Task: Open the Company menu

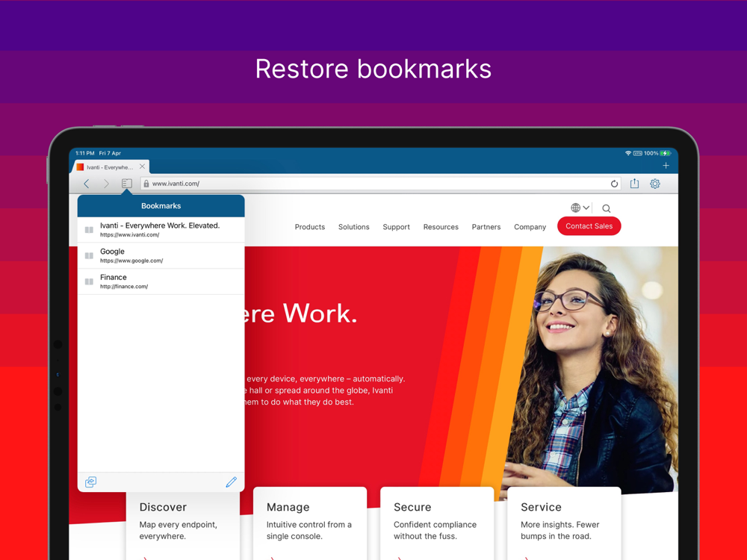Action: pyautogui.click(x=530, y=227)
